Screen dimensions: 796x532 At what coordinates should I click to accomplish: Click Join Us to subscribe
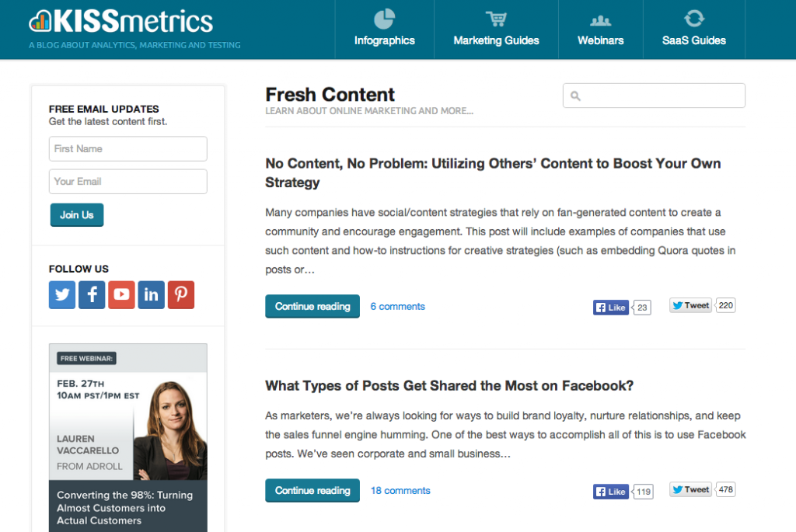click(76, 215)
